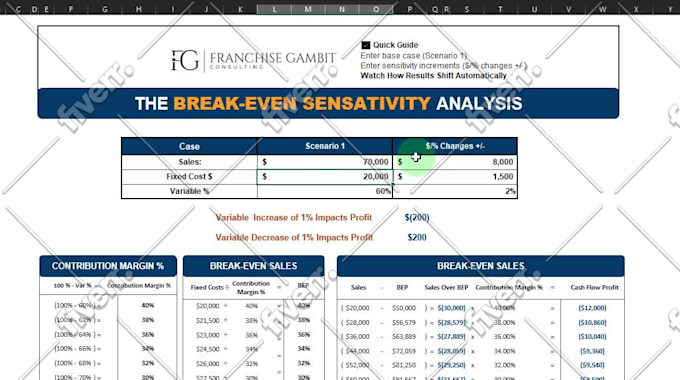Click the ($9,540) cash flow profit value
Image resolution: width=680 pixels, height=380 pixels.
592,365
